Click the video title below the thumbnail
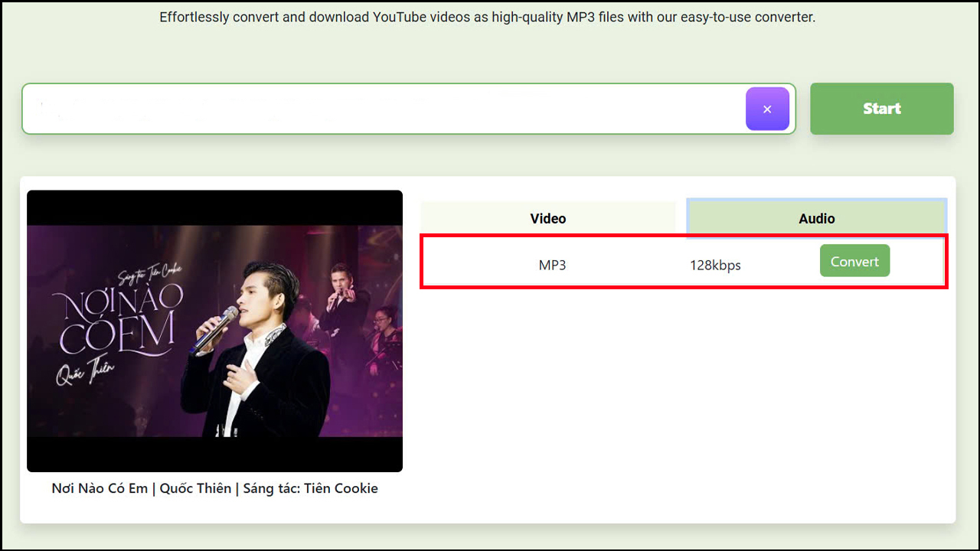 pos(214,488)
